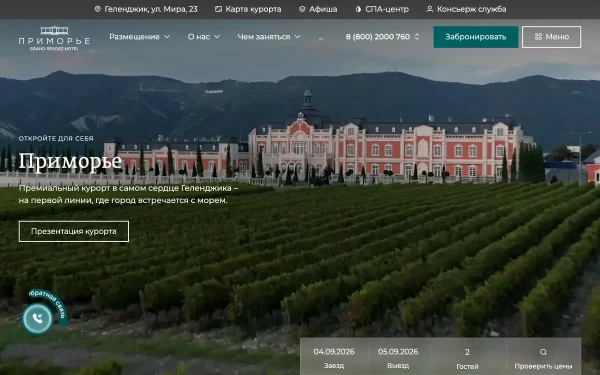Open the Размещение menu item
The height and width of the screenshot is (375, 600).
(x=134, y=37)
